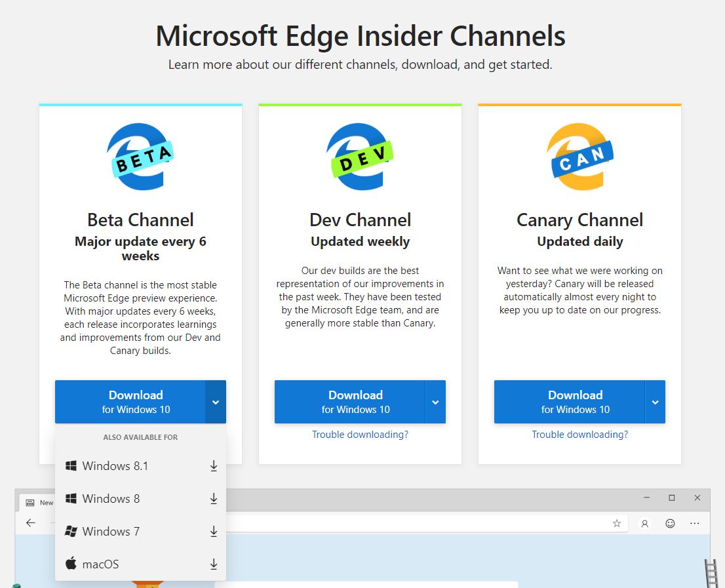Expand the Canary Channel download options chevron
Screen dimensions: 725x588
[655, 402]
